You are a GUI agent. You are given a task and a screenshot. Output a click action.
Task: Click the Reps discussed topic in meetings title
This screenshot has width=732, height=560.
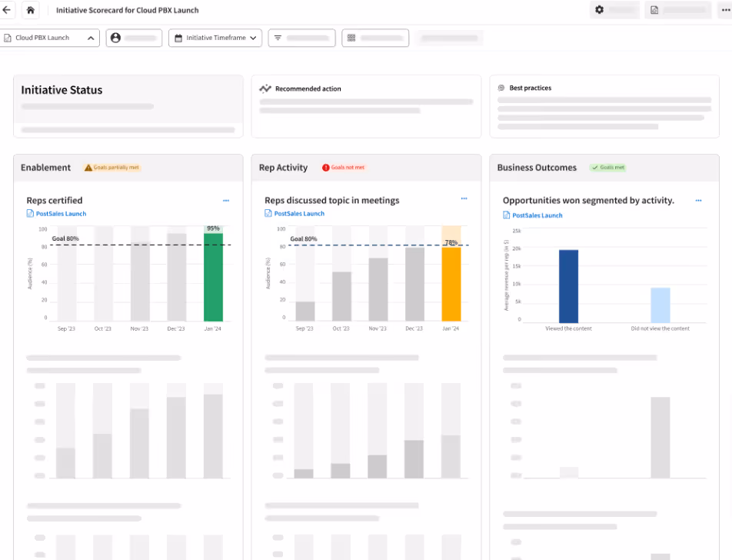click(332, 200)
